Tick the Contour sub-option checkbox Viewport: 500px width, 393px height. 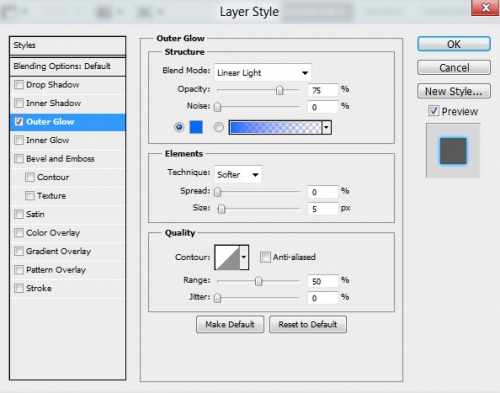click(x=30, y=177)
